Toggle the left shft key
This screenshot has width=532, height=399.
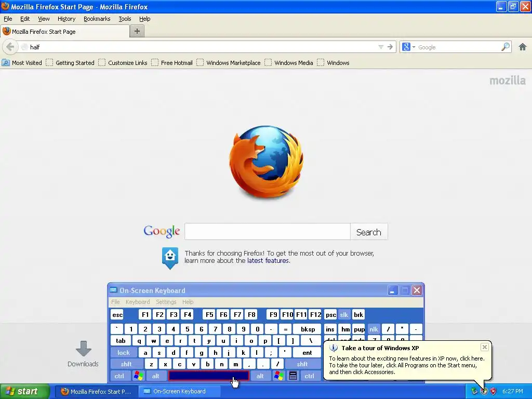(127, 364)
